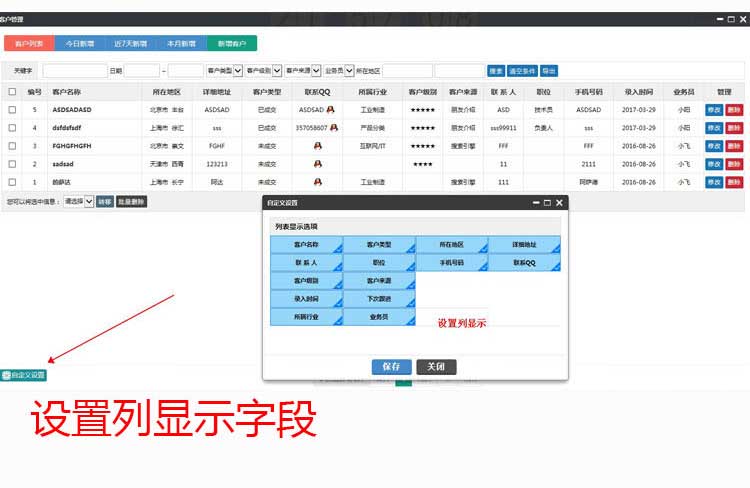
Task: Click 批量删除 batch delete button
Action: pos(131,201)
